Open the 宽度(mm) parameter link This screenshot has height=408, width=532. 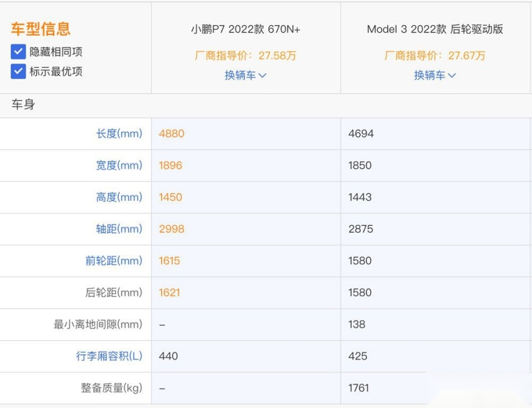(x=119, y=165)
